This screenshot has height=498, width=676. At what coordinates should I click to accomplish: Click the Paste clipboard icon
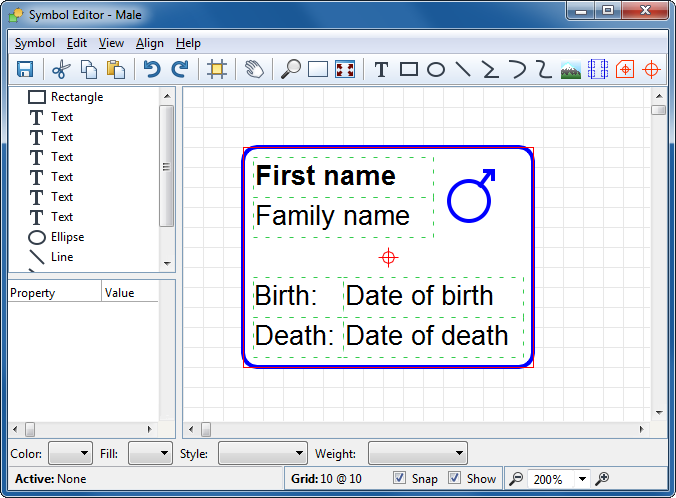(116, 69)
